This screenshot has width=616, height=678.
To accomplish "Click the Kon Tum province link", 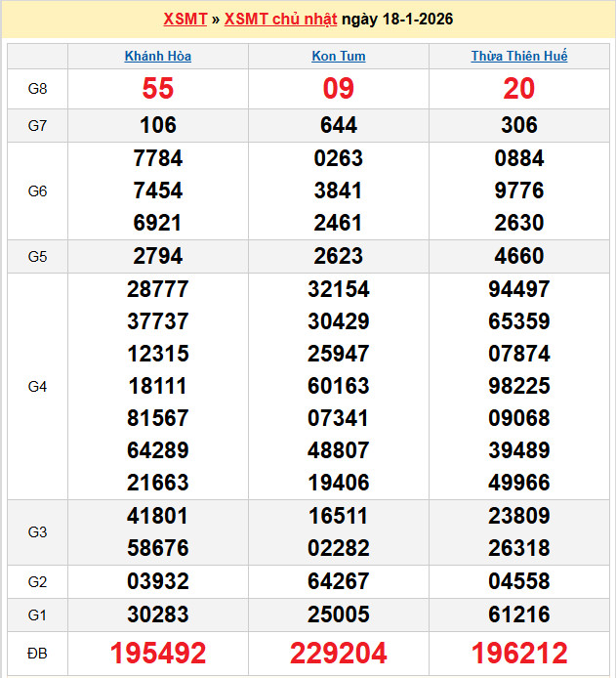I will (x=339, y=56).
